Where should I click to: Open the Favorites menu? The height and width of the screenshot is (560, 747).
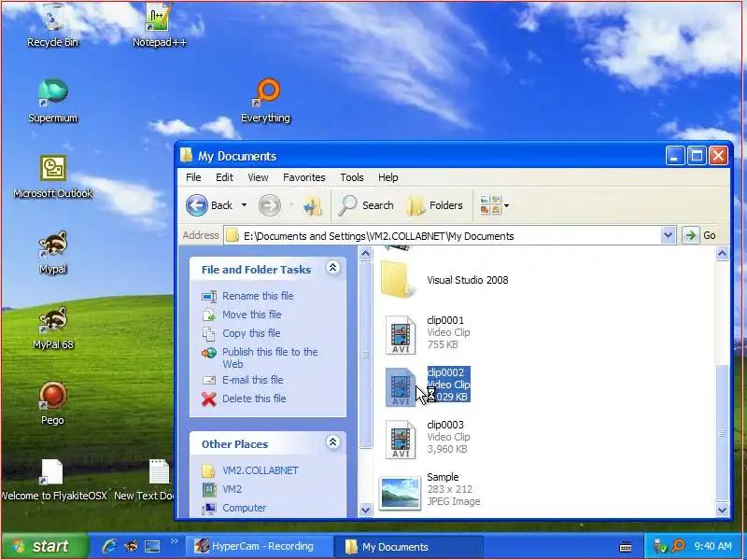click(304, 177)
